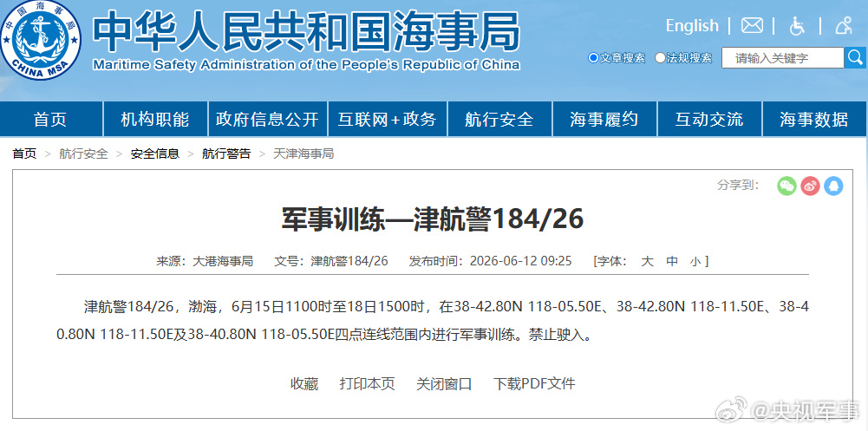The width and height of the screenshot is (868, 431).
Task: Set font size to 中
Action: (x=671, y=261)
